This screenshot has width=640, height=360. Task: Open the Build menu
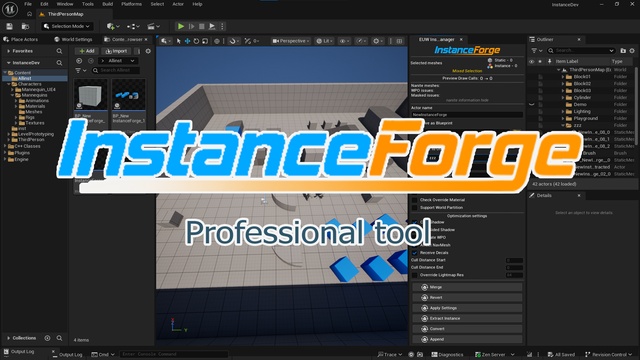(x=107, y=4)
